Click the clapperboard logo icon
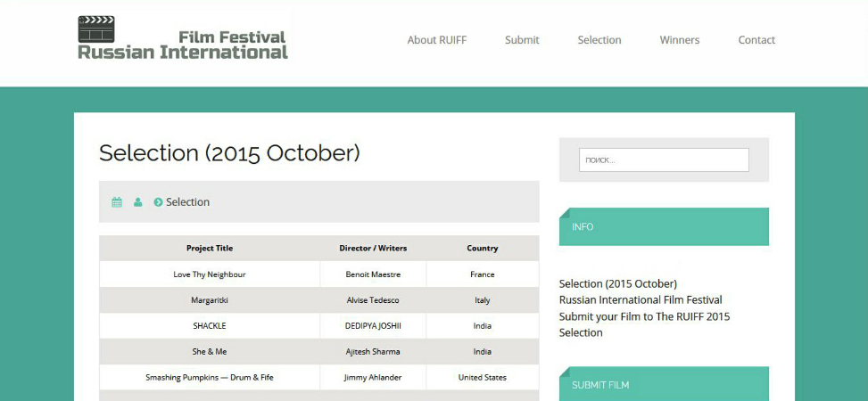 point(96,29)
